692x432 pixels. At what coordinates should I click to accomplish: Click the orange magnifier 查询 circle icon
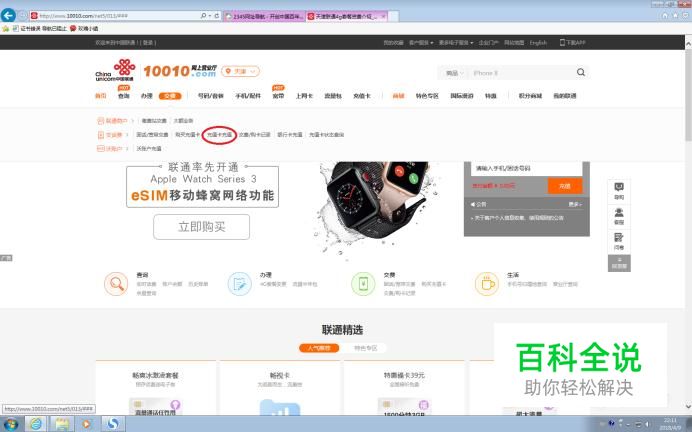[116, 283]
